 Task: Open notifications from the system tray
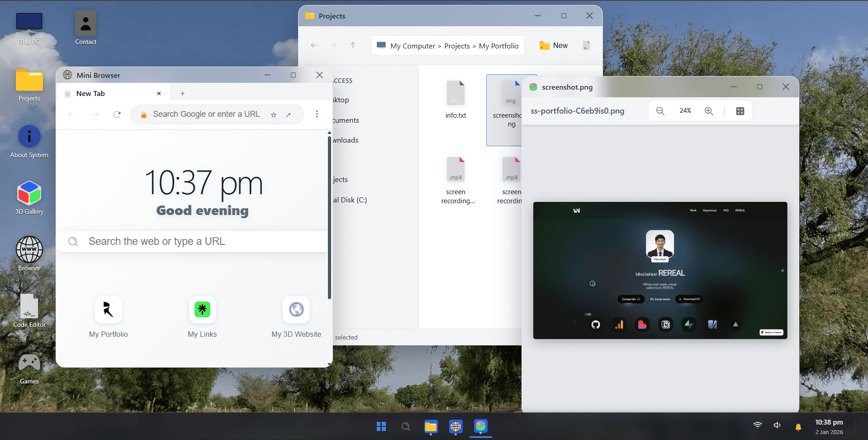[798, 426]
